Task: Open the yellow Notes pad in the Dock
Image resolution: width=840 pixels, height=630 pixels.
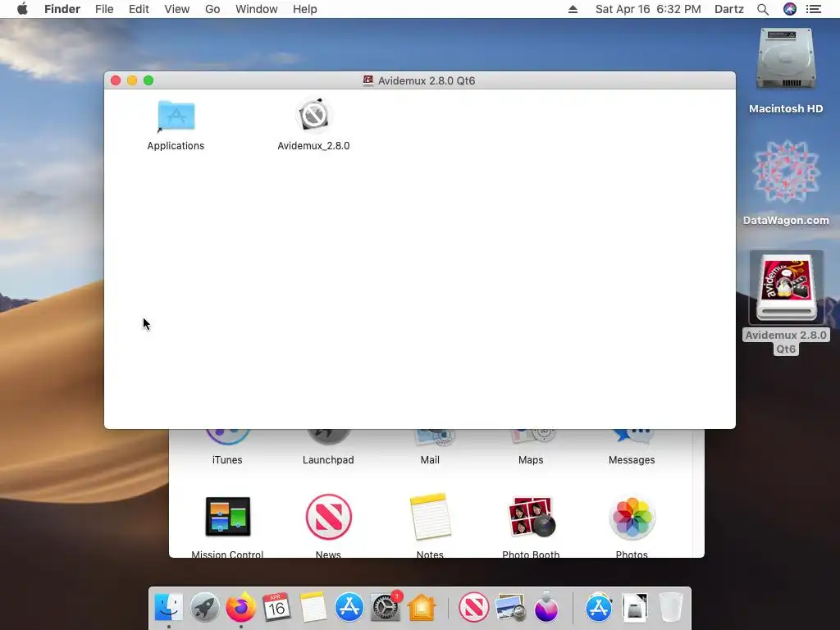Action: click(313, 607)
